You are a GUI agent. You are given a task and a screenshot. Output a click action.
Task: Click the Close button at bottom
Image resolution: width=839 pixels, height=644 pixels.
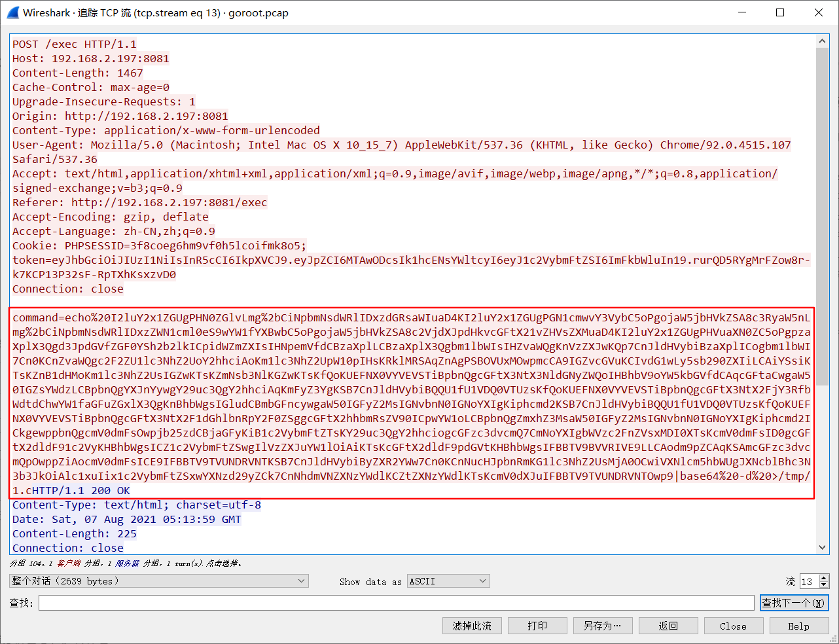(x=734, y=626)
